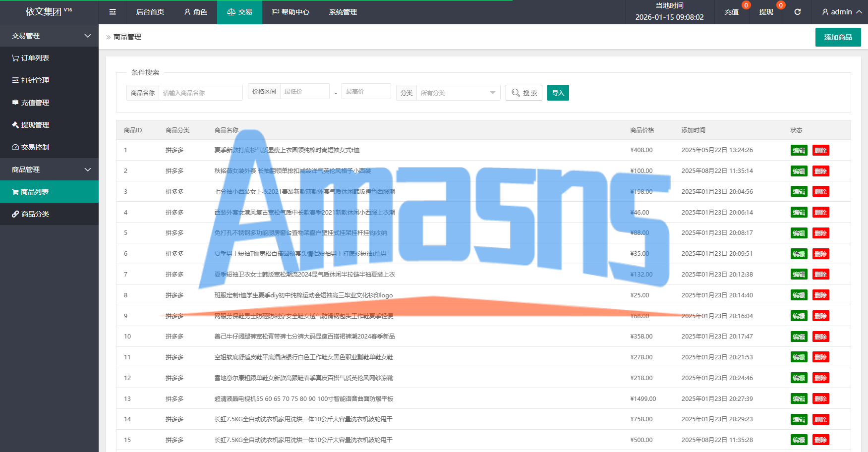
Task: Select the 交易 top menu tab
Action: (x=239, y=12)
